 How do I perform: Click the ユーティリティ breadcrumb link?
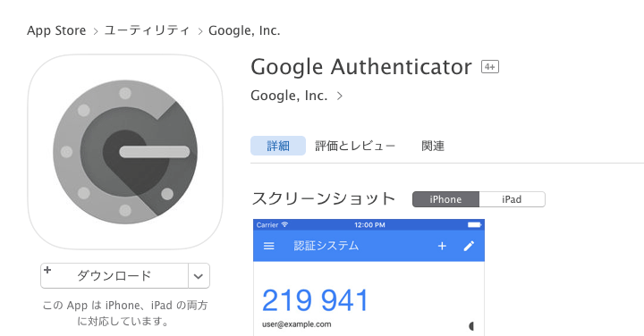[147, 30]
